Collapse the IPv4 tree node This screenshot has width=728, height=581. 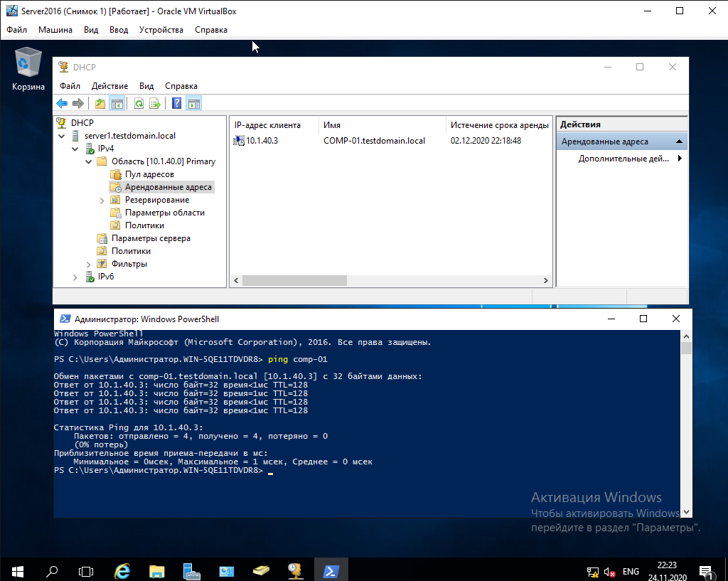(75, 149)
